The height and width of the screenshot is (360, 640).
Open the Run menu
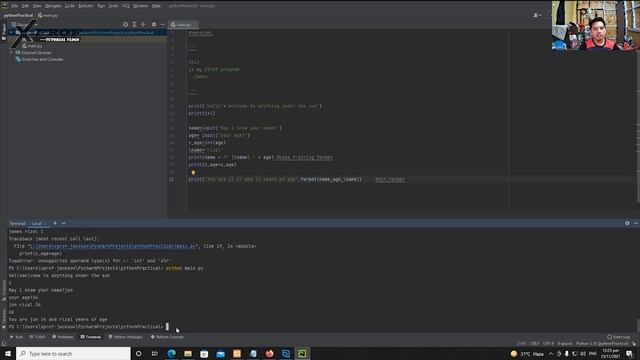(x=101, y=6)
